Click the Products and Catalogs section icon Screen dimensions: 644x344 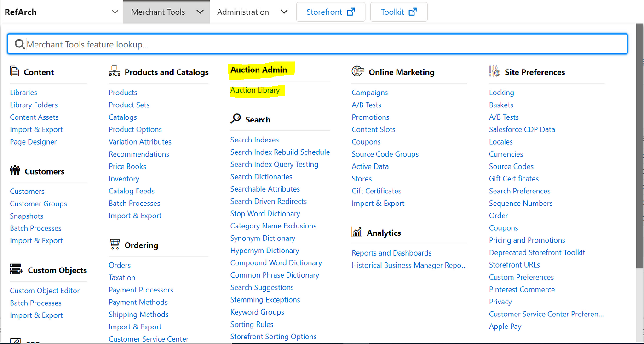click(x=115, y=71)
